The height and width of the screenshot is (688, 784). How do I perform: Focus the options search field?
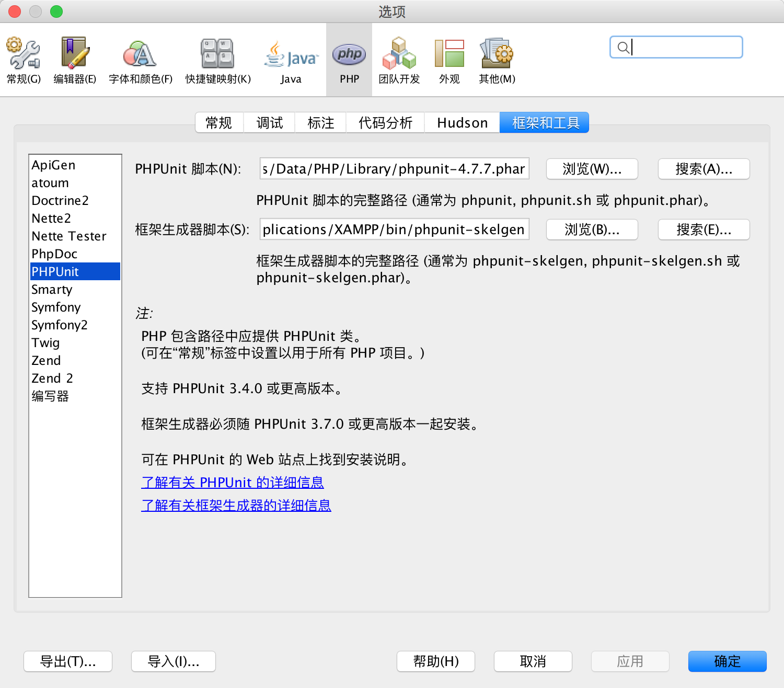(676, 47)
